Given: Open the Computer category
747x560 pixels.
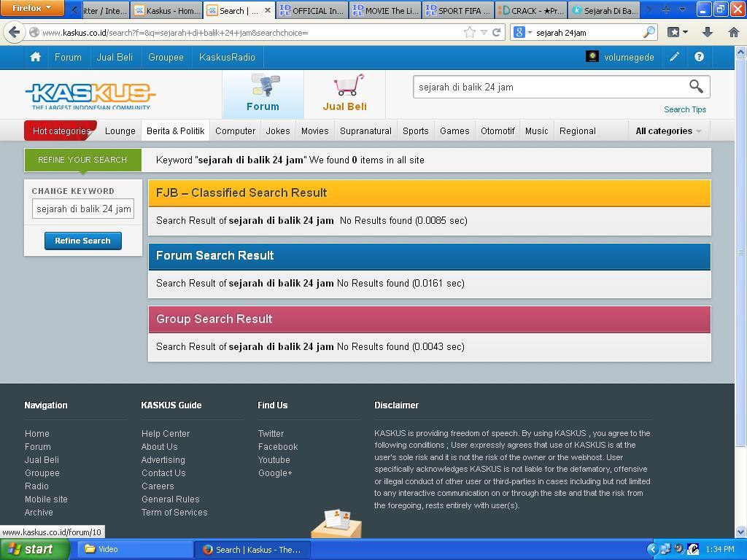Looking at the screenshot, I should (x=236, y=131).
